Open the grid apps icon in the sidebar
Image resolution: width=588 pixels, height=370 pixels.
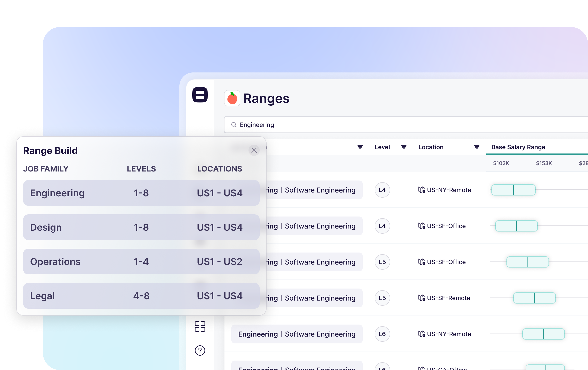(200, 326)
